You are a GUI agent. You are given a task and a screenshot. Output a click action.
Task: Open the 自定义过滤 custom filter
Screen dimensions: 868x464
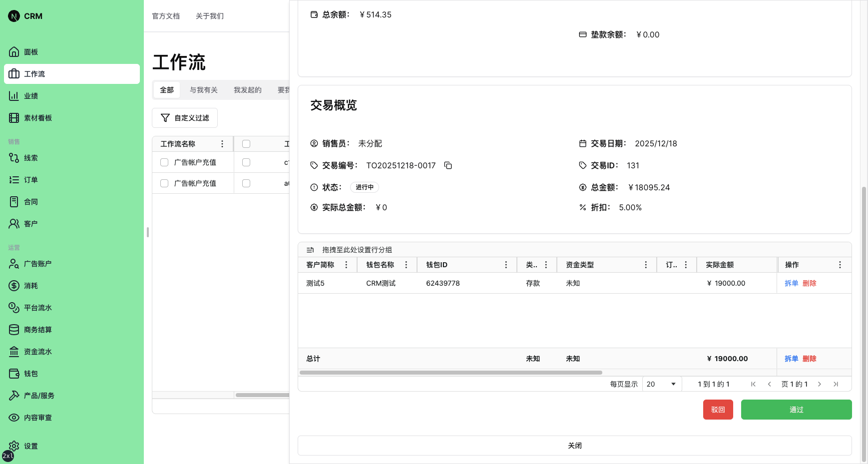point(184,117)
